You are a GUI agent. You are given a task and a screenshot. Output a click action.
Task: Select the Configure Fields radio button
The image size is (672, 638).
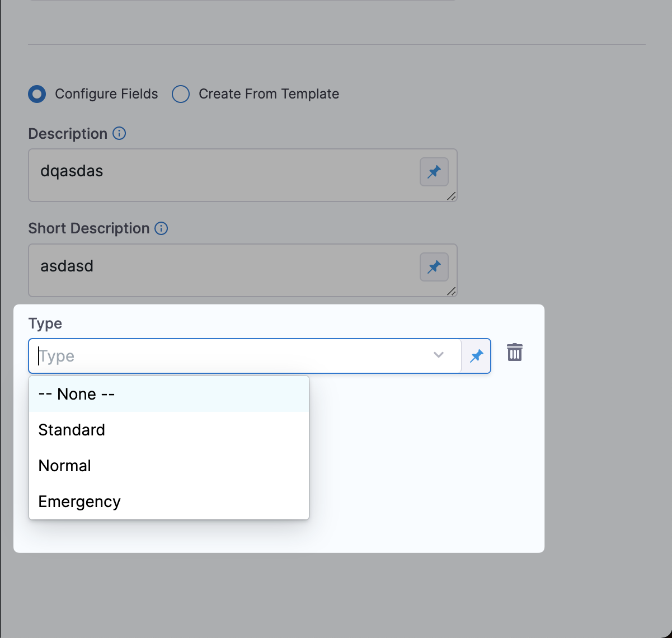(37, 94)
